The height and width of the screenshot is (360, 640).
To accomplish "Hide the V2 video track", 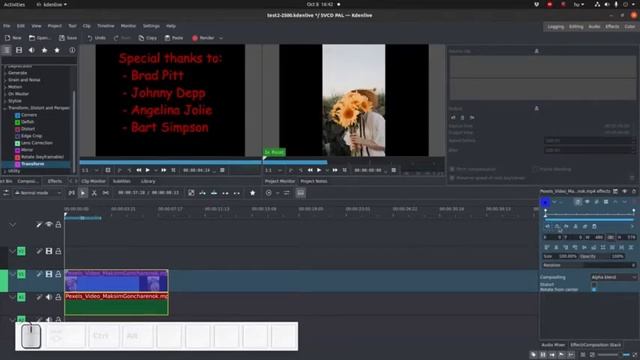I will click(x=49, y=251).
